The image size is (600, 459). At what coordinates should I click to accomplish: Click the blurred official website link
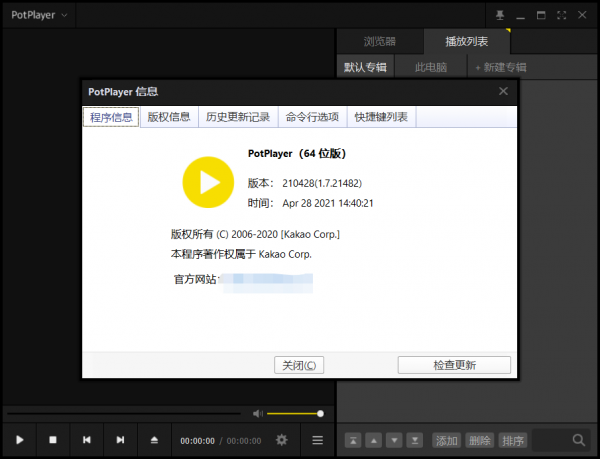(267, 283)
